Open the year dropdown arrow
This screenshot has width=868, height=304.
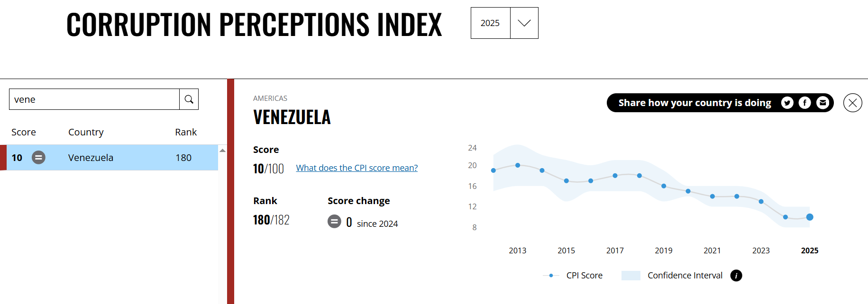pos(524,23)
